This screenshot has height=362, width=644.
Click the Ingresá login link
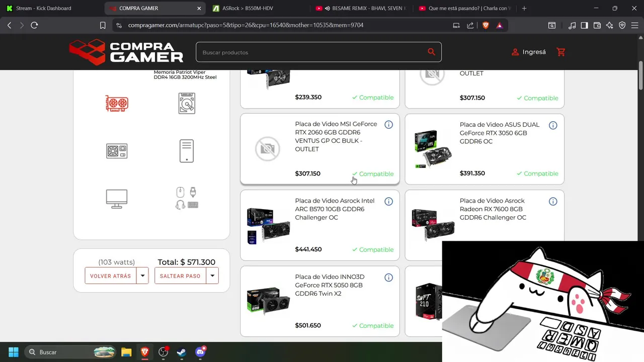click(x=528, y=52)
